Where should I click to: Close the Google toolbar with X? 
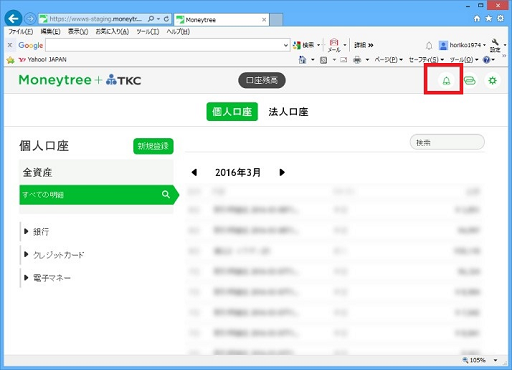[x=10, y=45]
